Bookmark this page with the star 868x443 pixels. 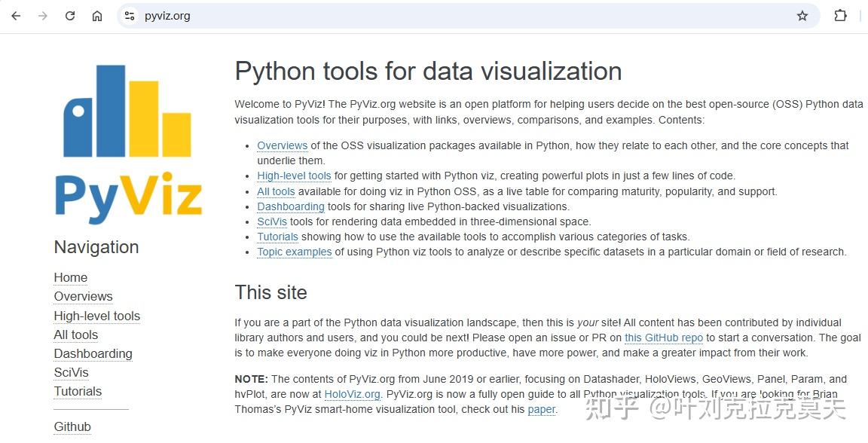pyautogui.click(x=803, y=15)
